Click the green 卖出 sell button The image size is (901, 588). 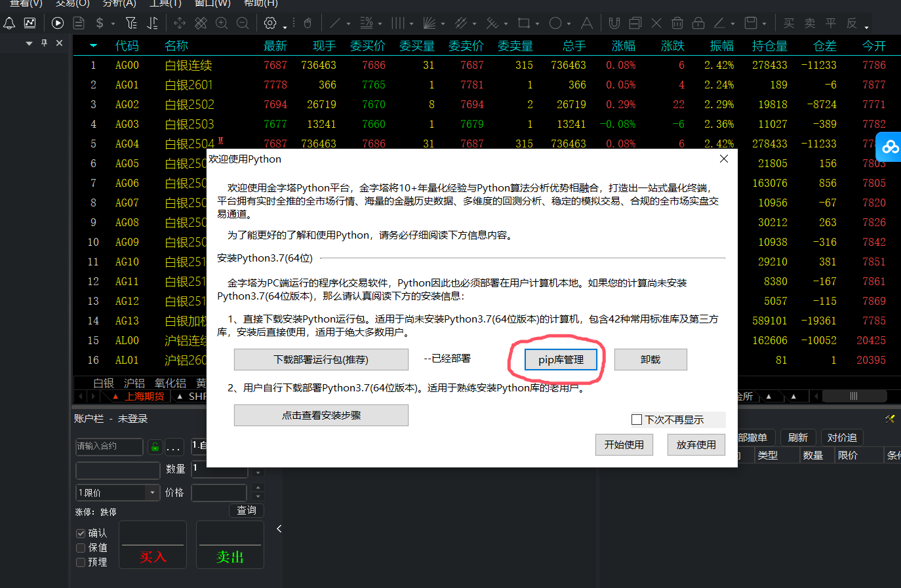[230, 545]
